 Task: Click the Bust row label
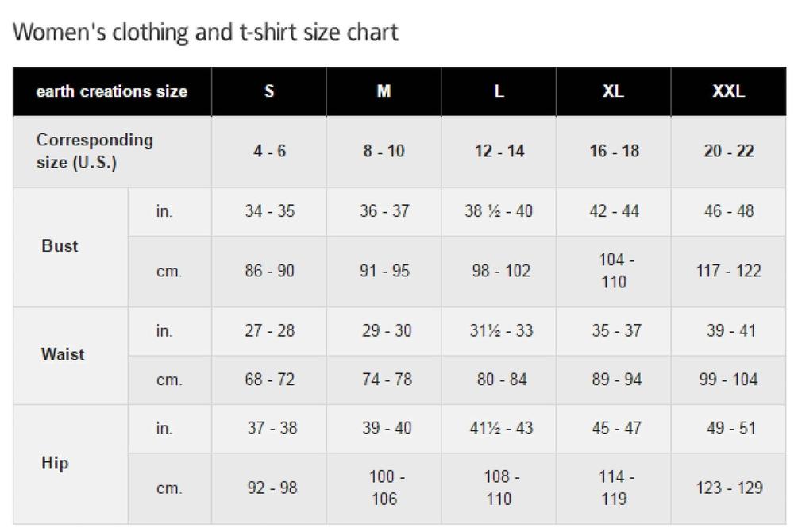[60, 246]
